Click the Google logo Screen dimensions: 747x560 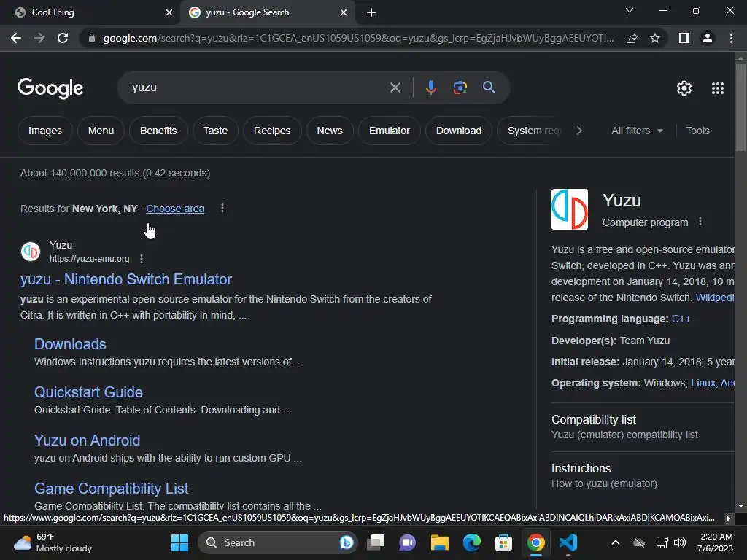[x=50, y=88]
